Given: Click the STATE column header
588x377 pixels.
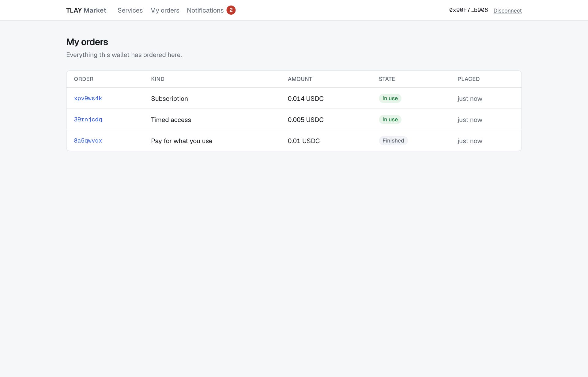Looking at the screenshot, I should pyautogui.click(x=387, y=79).
